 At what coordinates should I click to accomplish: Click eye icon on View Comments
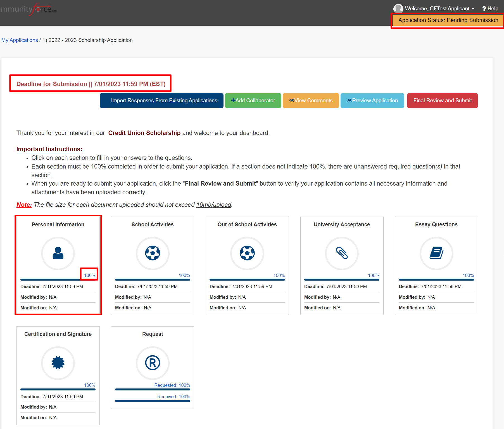[x=292, y=101]
